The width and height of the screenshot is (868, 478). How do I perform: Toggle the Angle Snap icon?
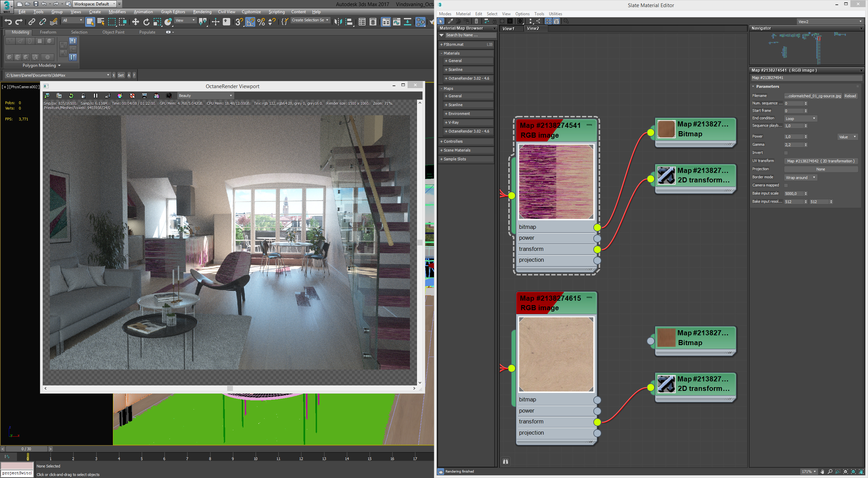pos(250,22)
